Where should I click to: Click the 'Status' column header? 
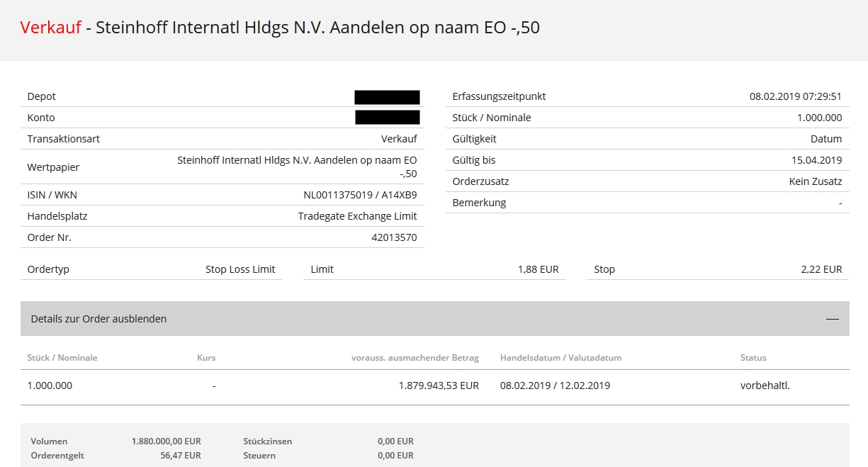(x=753, y=358)
